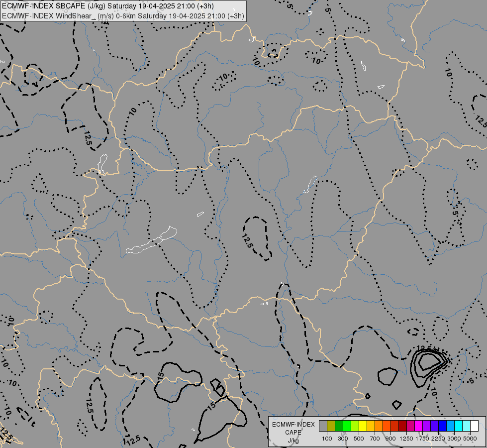Pick the dark green legend swatch
Screen dimensions: 487x448
coord(339,426)
